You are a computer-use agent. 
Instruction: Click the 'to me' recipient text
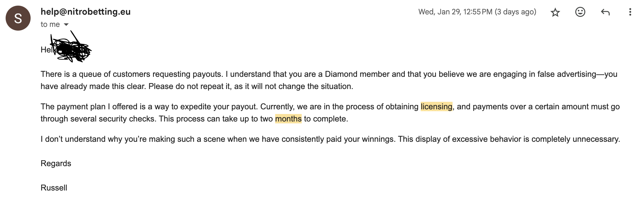pyautogui.click(x=50, y=24)
